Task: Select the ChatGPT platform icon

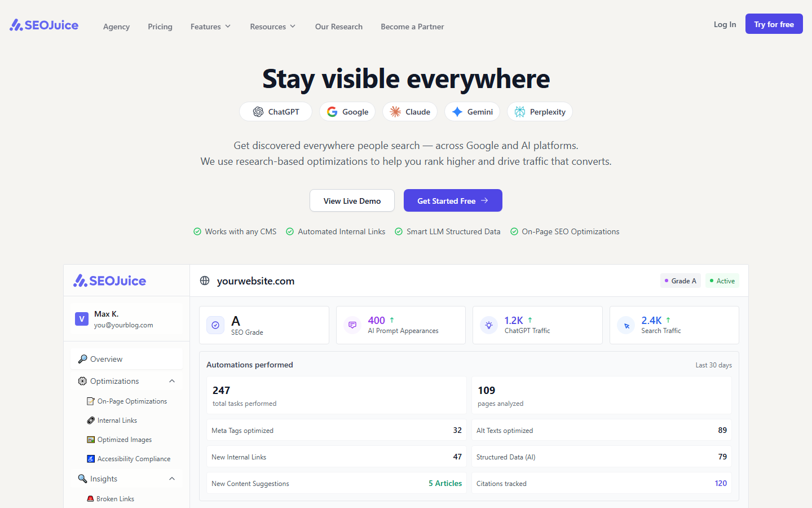Action: tap(259, 111)
